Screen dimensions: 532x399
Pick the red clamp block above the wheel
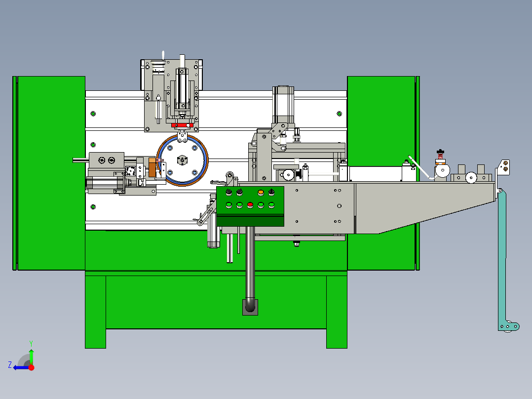click(x=182, y=125)
